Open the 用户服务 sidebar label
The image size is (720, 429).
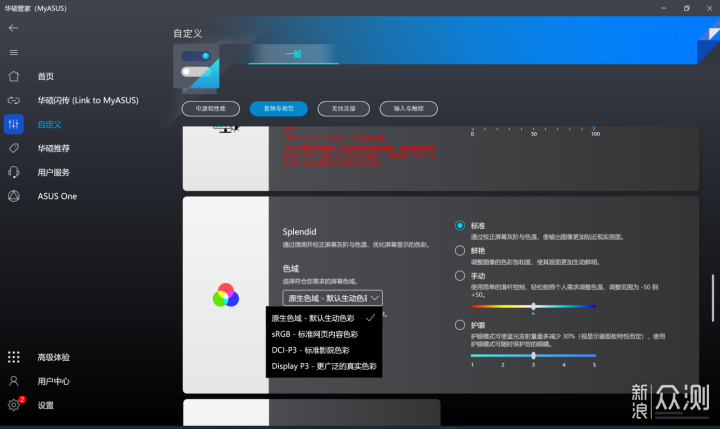[x=53, y=172]
